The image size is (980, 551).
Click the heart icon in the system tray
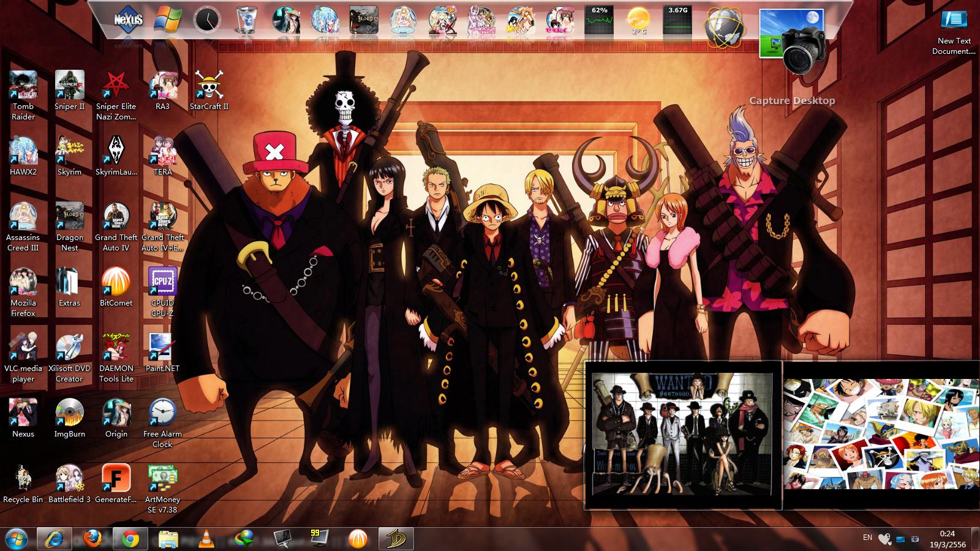pyautogui.click(x=884, y=539)
